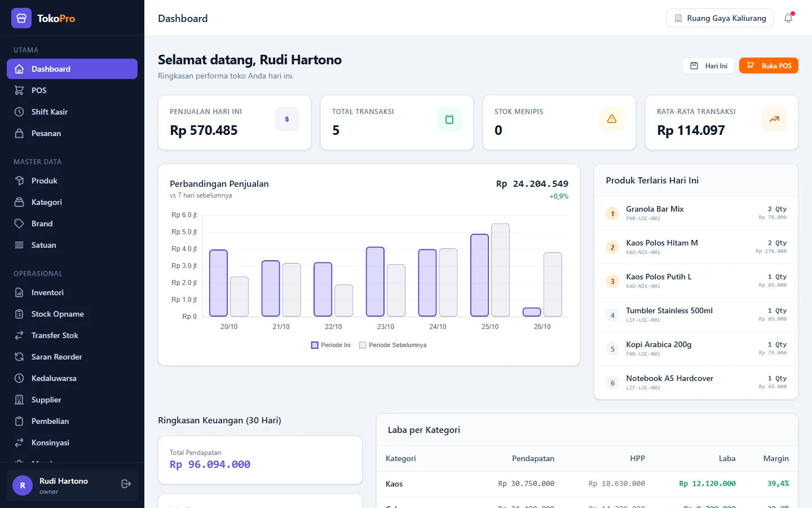Click the Produk box icon
This screenshot has height=508, width=812.
click(x=19, y=181)
